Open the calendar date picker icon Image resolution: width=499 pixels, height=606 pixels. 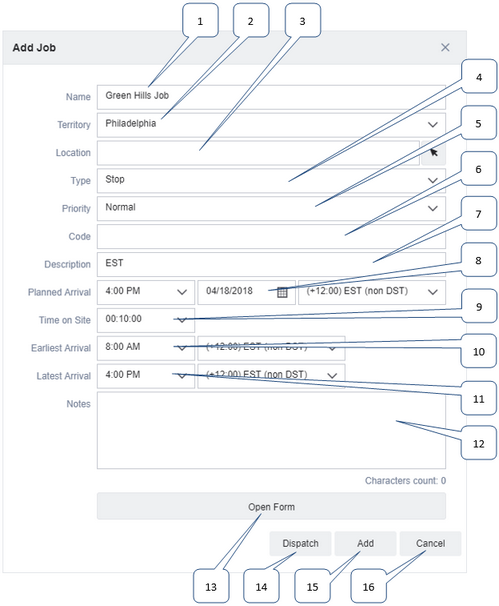click(x=282, y=293)
